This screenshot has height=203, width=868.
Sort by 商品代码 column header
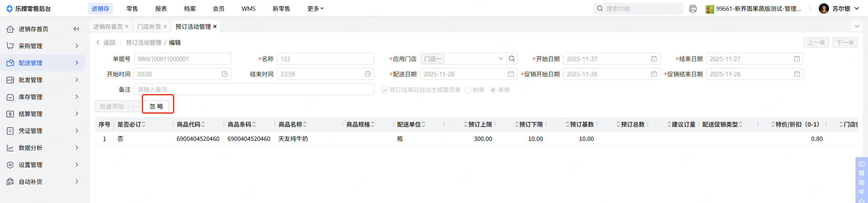point(191,125)
